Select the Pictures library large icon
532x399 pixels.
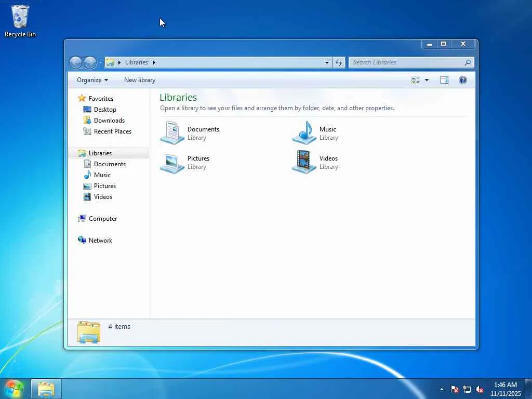tap(172, 163)
